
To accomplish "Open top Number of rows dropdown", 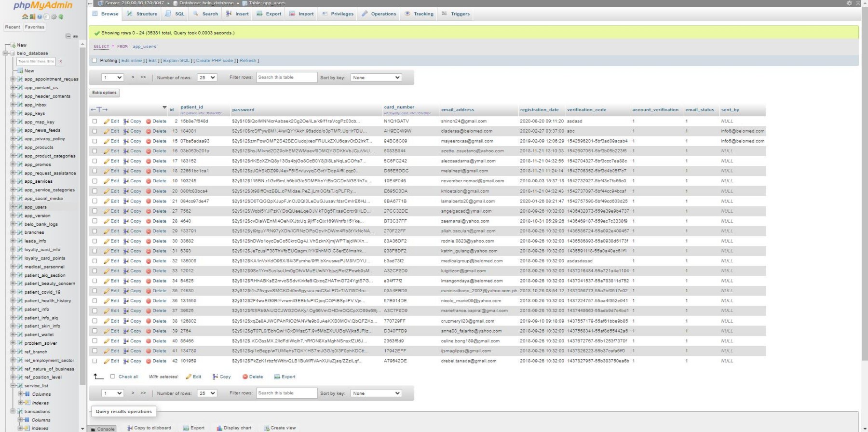I will tap(207, 78).
